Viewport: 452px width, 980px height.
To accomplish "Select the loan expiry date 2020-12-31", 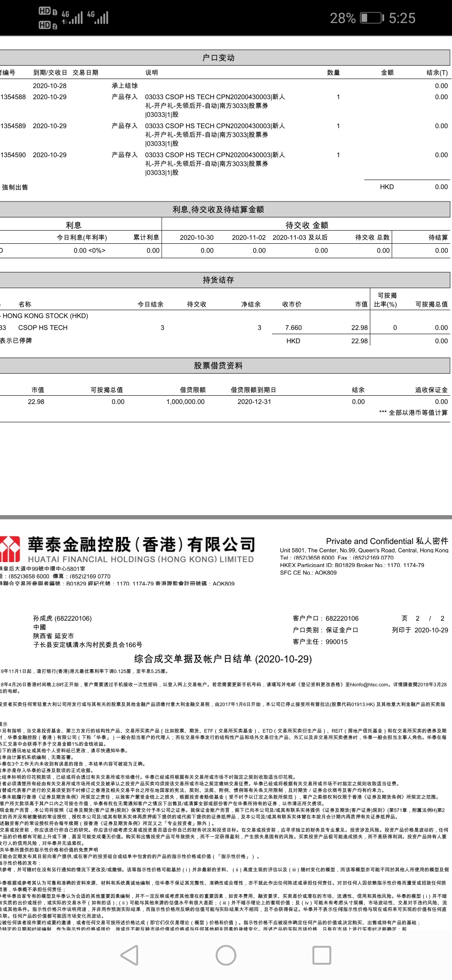I will [x=254, y=402].
